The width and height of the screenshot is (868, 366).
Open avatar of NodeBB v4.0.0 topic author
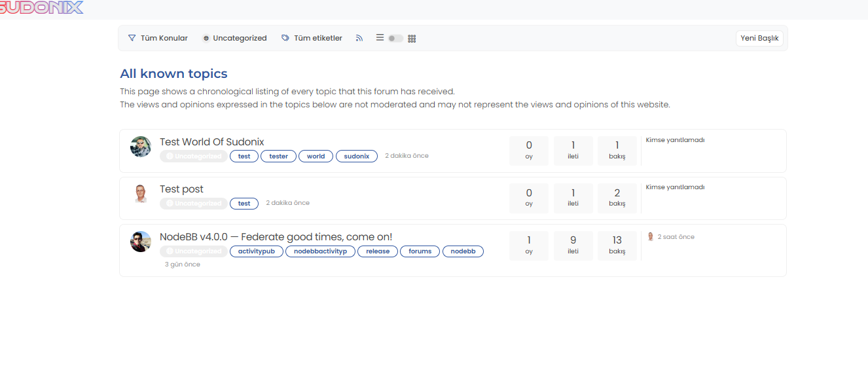[141, 242]
